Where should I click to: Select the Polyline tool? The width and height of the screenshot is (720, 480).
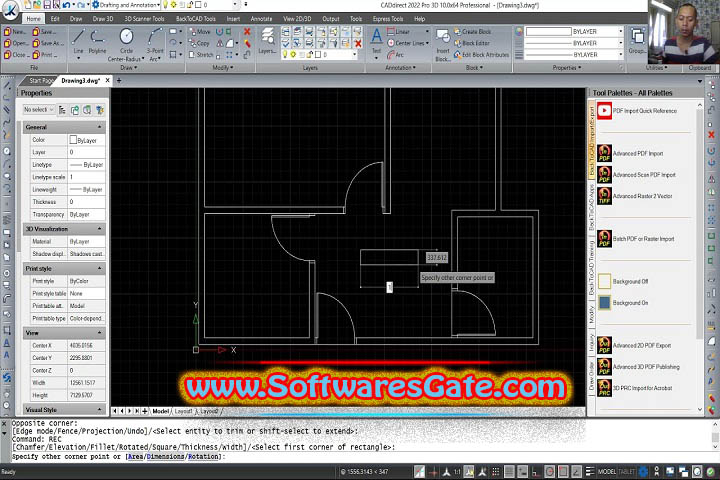pyautogui.click(x=97, y=41)
